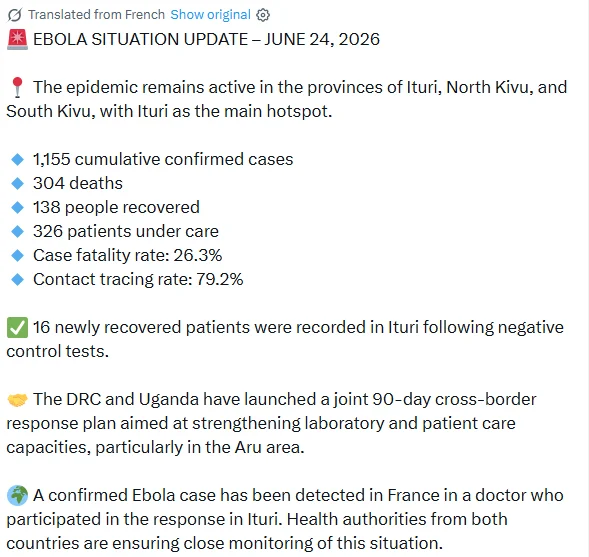This screenshot has width=589, height=557.
Task: Click the '1,155 cumulative confirmed cases' line
Action: coord(163,159)
